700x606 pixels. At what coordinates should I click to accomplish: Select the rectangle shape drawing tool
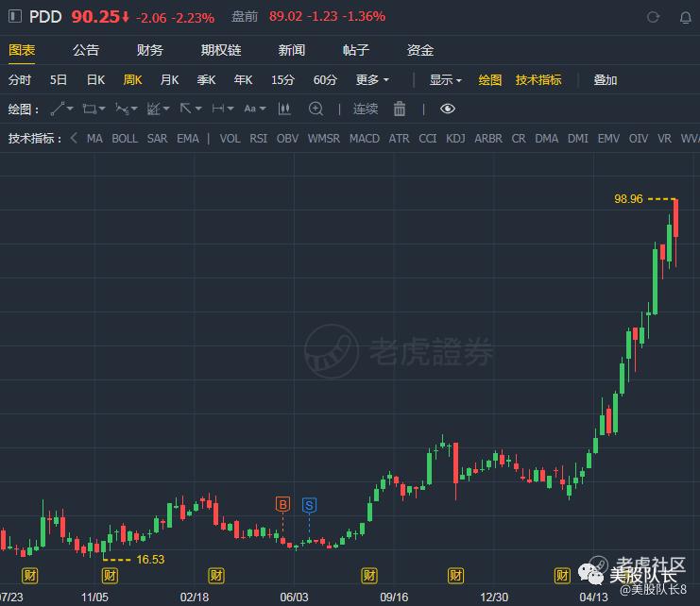90,109
